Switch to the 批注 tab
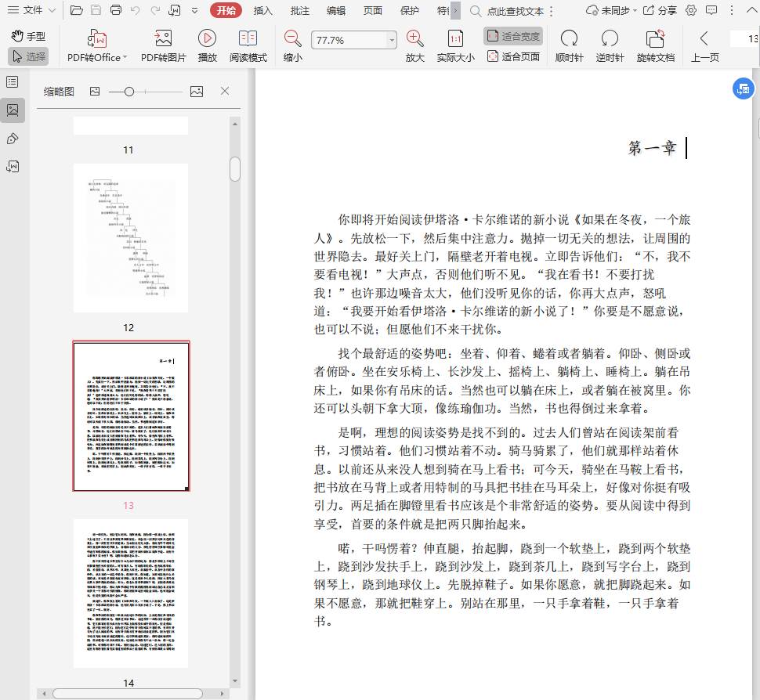 (299, 10)
